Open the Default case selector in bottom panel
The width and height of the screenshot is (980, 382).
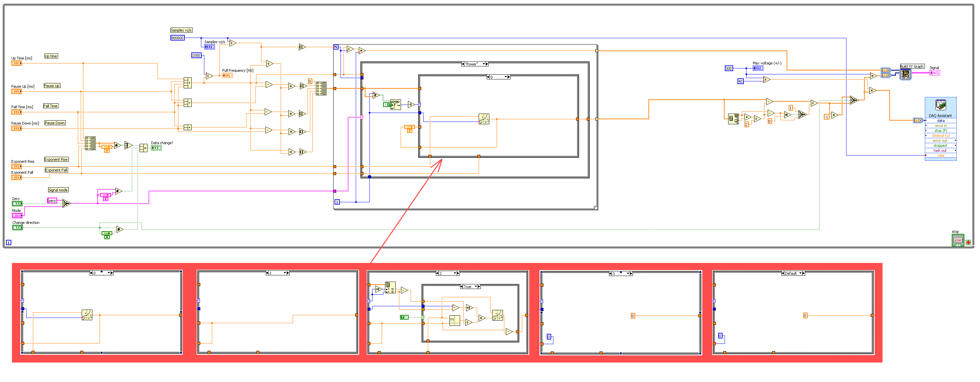click(793, 273)
